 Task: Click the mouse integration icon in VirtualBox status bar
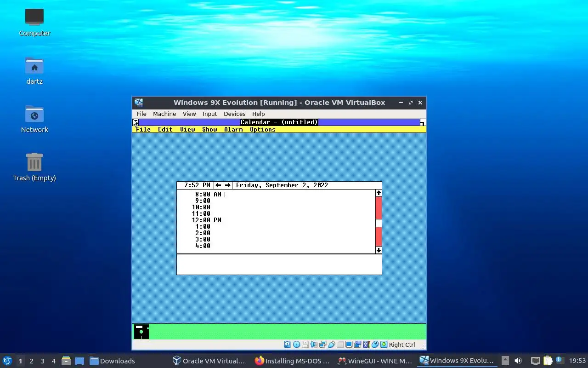375,345
